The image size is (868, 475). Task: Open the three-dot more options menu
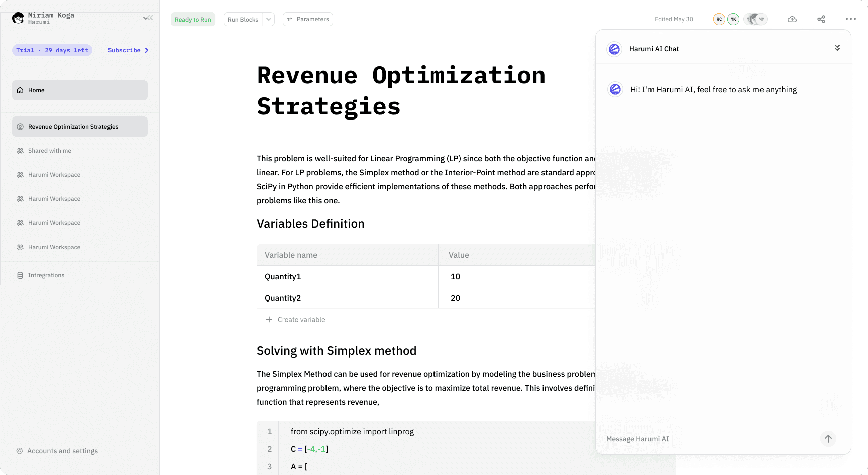click(850, 19)
